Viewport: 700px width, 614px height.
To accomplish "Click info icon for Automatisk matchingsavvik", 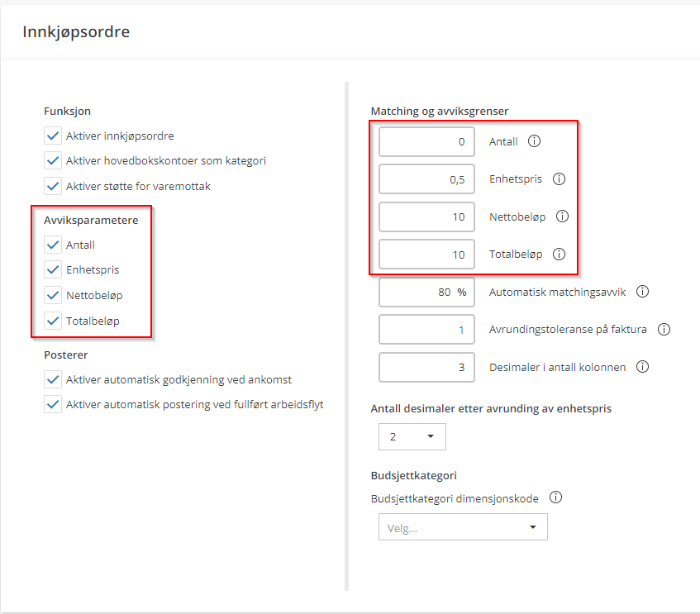I will (x=643, y=292).
